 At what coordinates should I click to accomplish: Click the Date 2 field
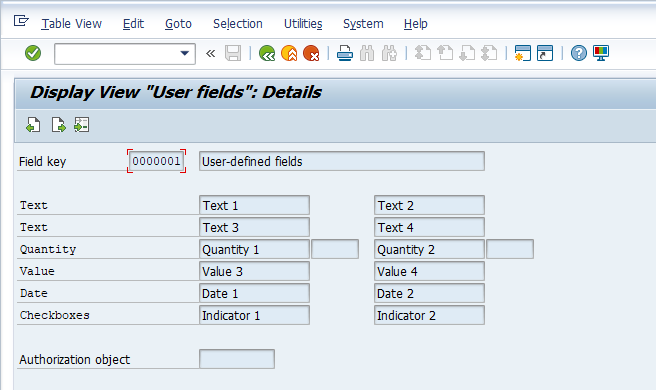coord(429,293)
